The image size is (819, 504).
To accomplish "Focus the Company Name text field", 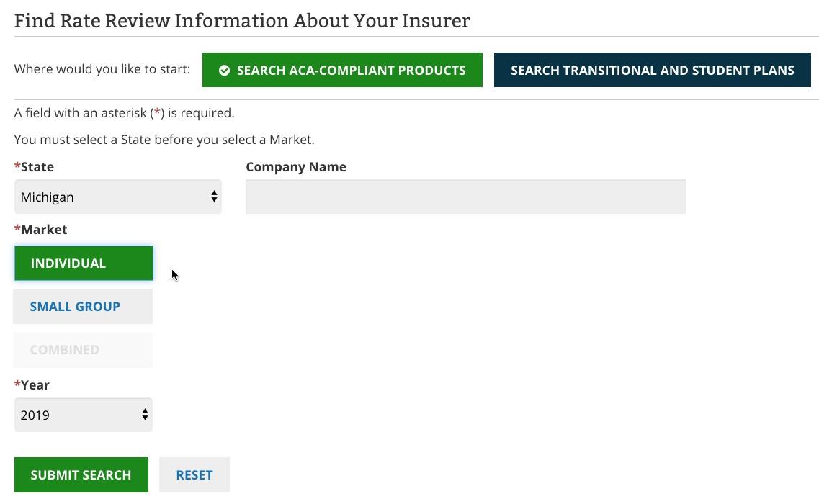I will (465, 197).
